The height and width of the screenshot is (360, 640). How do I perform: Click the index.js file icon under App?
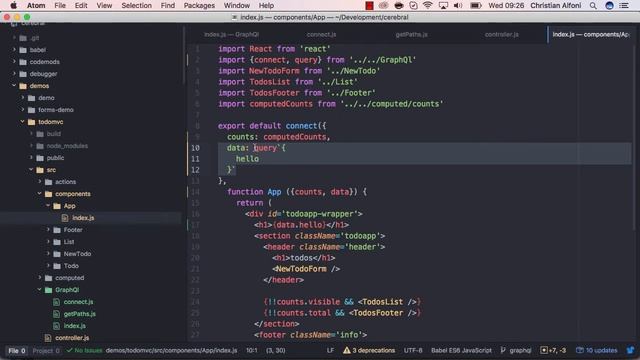click(64, 218)
